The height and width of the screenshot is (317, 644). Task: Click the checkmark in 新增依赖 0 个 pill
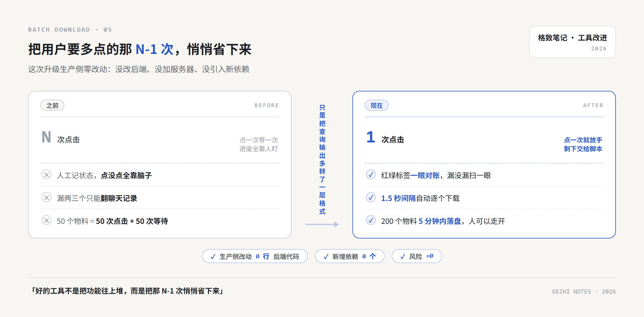click(326, 257)
